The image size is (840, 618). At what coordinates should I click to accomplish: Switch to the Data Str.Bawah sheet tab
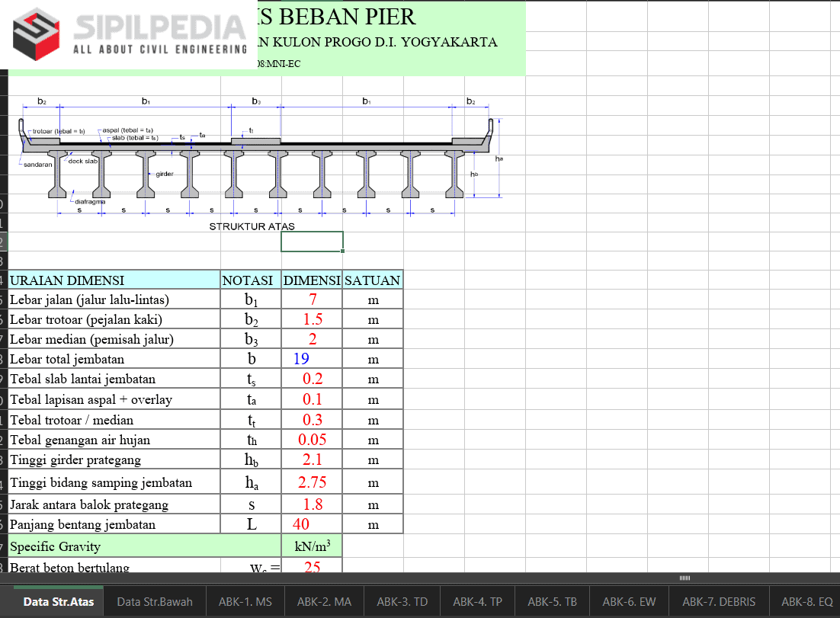(x=155, y=601)
